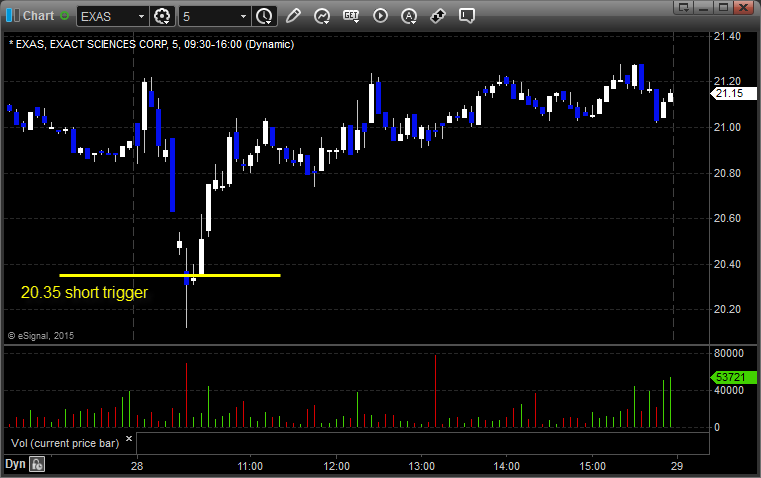Toggle the green link status indicator

tap(64, 16)
